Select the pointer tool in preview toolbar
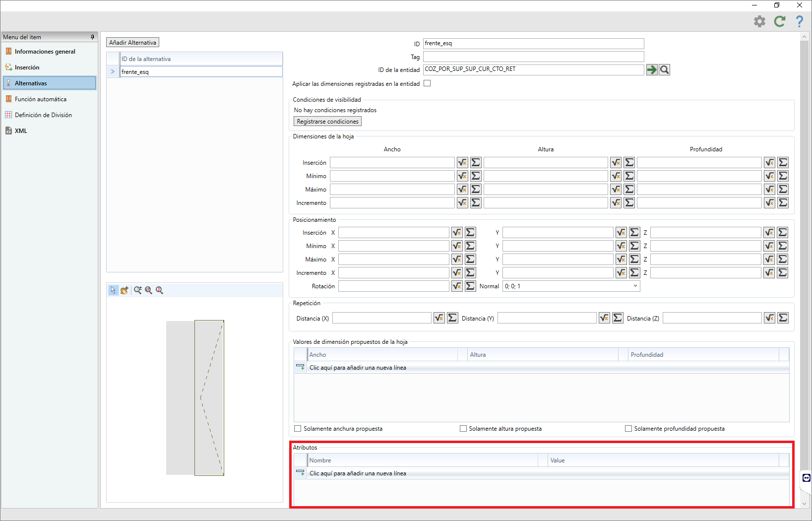This screenshot has width=812, height=521. click(x=113, y=290)
